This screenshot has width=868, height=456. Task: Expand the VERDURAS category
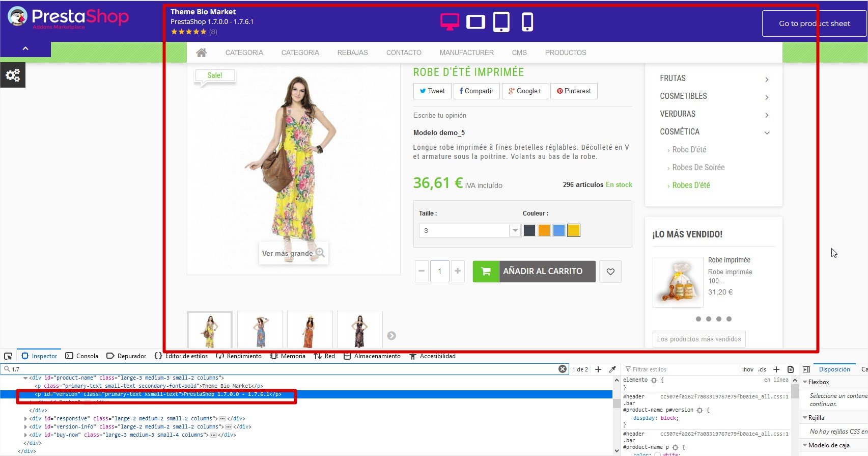click(x=767, y=115)
